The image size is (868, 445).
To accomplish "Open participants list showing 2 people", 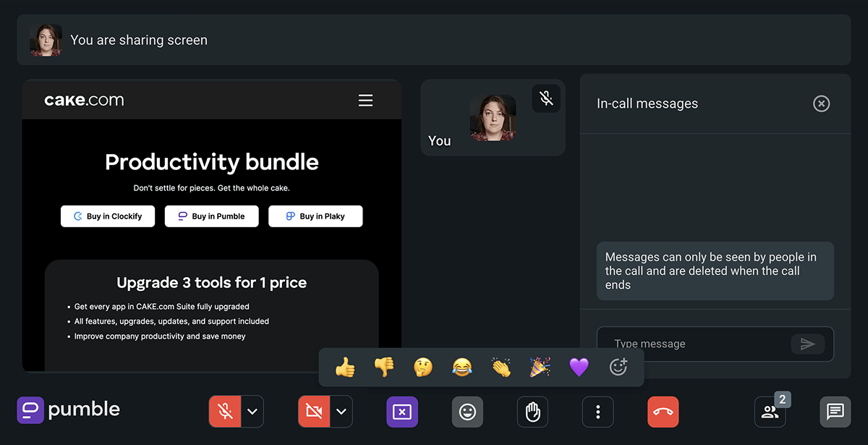I will (770, 412).
